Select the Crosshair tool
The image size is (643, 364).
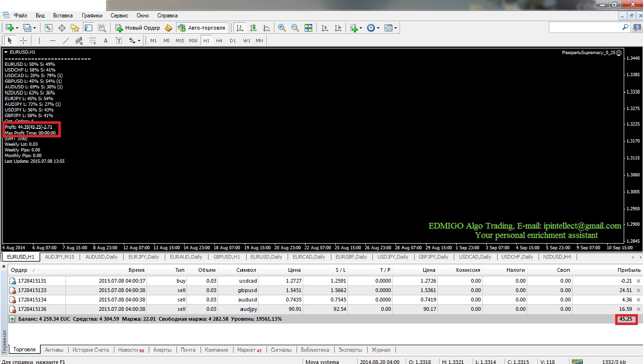coord(23,40)
